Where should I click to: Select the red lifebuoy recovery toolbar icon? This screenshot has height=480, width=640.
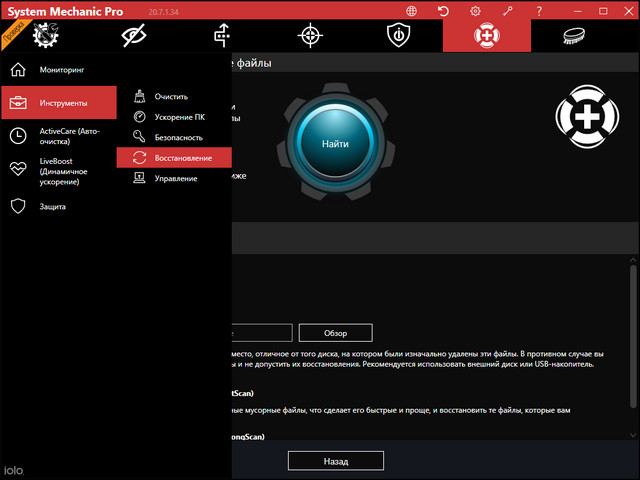point(487,36)
